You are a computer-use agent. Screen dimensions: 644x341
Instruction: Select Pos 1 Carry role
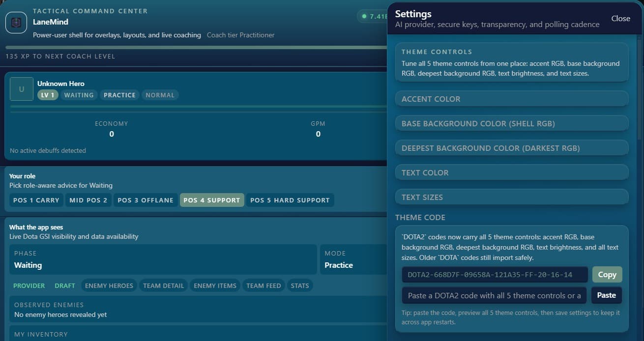(x=36, y=200)
